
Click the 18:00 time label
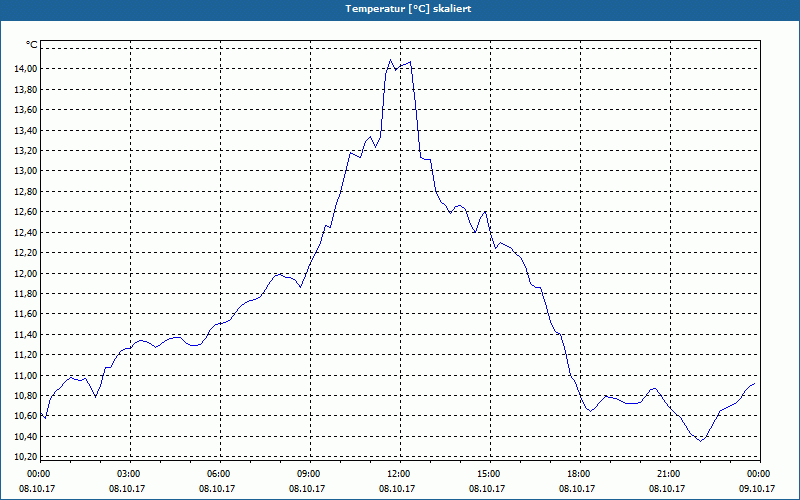point(580,474)
